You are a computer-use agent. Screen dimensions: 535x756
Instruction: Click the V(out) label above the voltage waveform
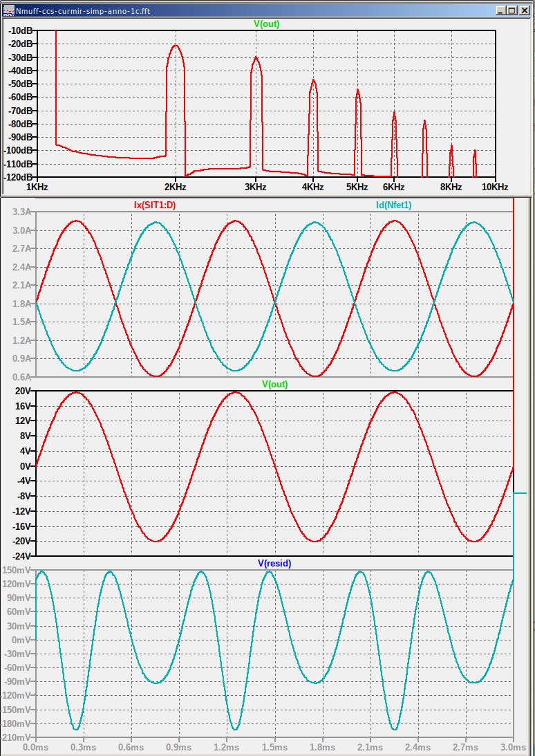[274, 384]
